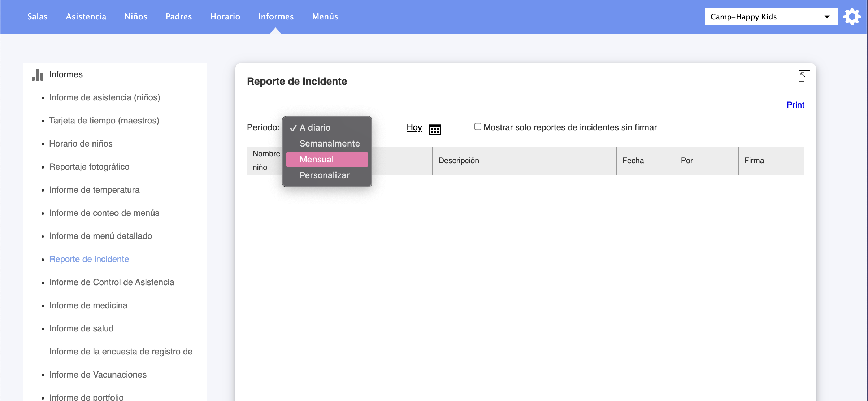Choose Semanalmente period option

tap(329, 144)
